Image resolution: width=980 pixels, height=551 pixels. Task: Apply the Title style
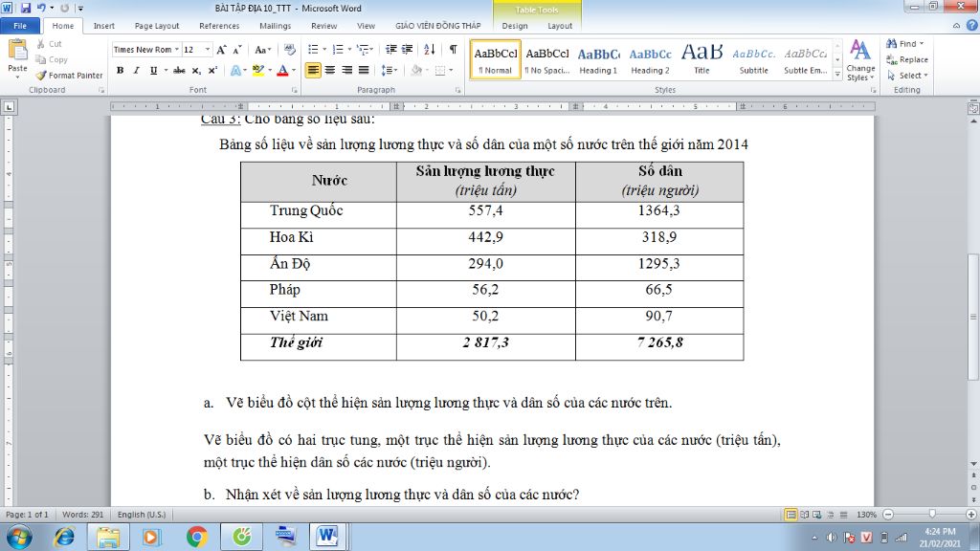point(702,60)
